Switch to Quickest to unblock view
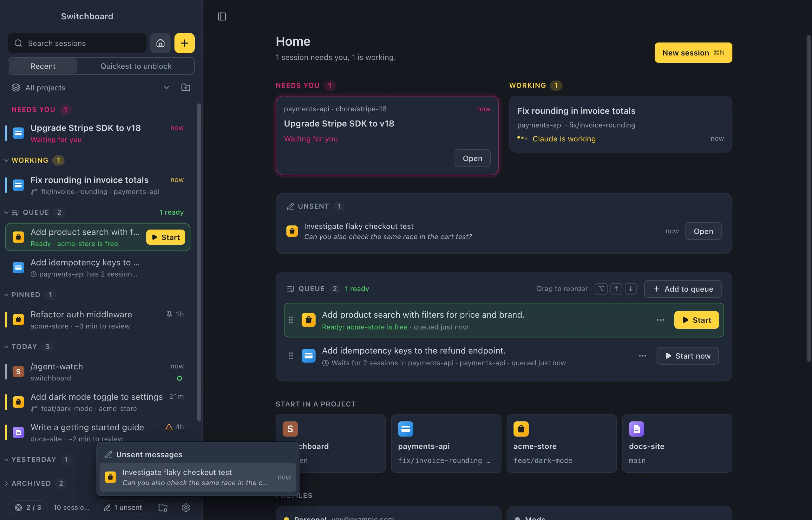This screenshot has width=812, height=520. 136,66
